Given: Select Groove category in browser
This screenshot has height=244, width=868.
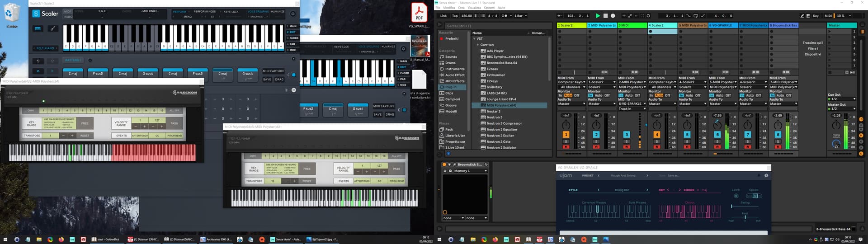Looking at the screenshot, I should tap(451, 105).
